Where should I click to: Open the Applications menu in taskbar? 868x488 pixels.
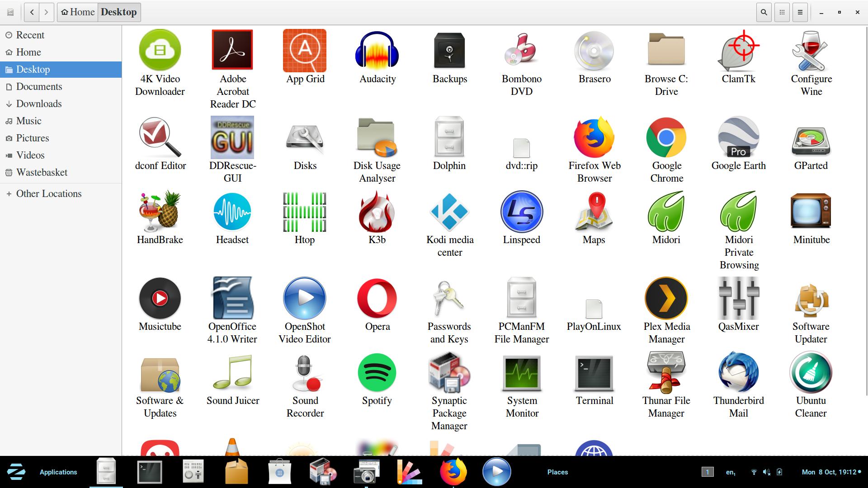58,472
